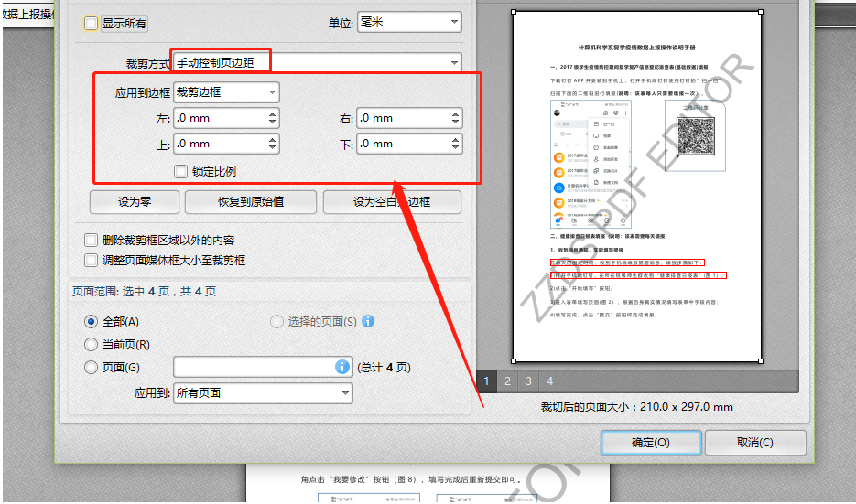The width and height of the screenshot is (856, 504).
Task: Decrease the 左 margin with its down arrow
Action: pyautogui.click(x=273, y=123)
